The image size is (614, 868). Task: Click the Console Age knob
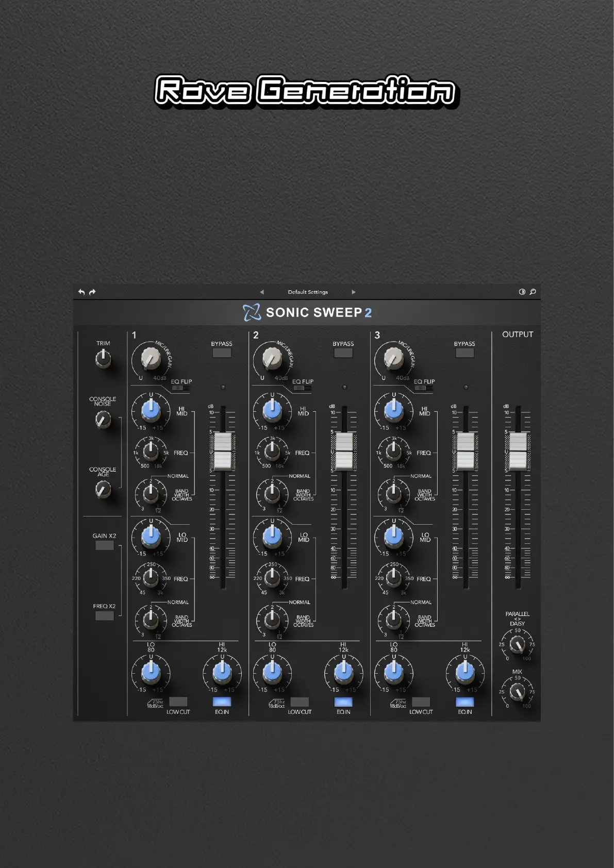(x=103, y=490)
